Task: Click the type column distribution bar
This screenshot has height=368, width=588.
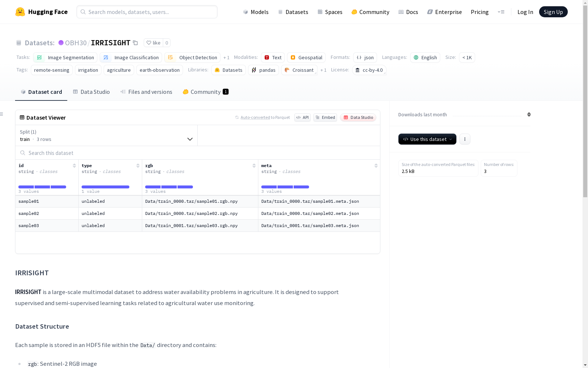Action: pos(105,187)
